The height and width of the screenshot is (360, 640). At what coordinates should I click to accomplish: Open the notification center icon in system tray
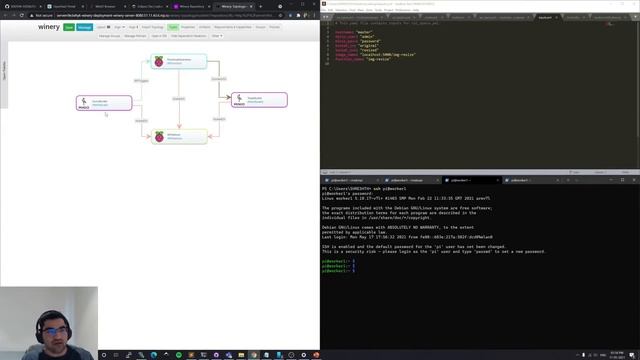632,355
